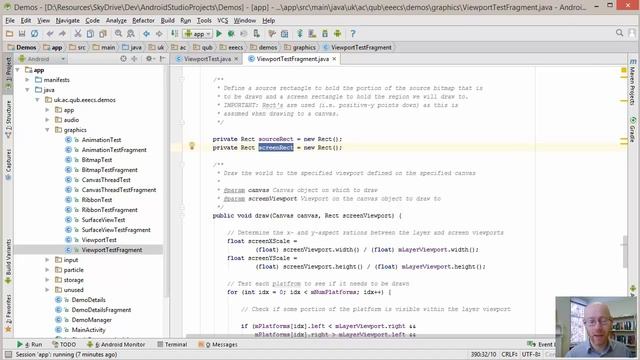Collapse the uk.ac.qub.eeecs.demos package

pyautogui.click(x=38, y=100)
